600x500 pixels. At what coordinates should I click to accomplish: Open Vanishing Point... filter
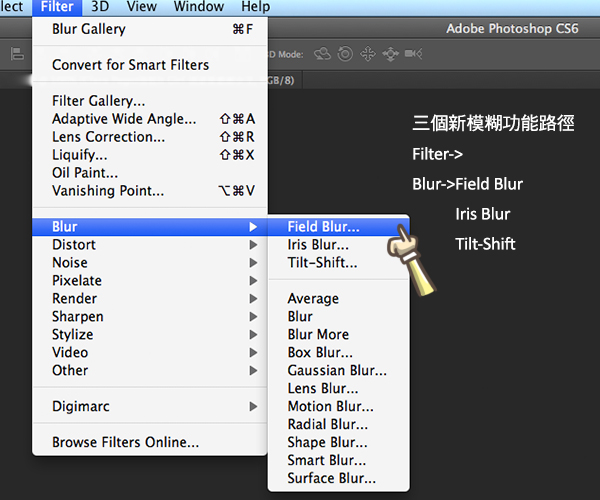(150, 191)
